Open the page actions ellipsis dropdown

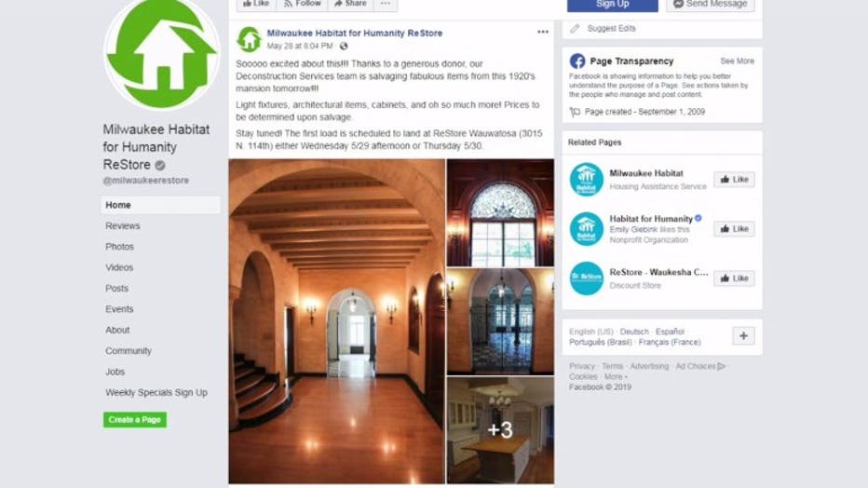point(386,4)
